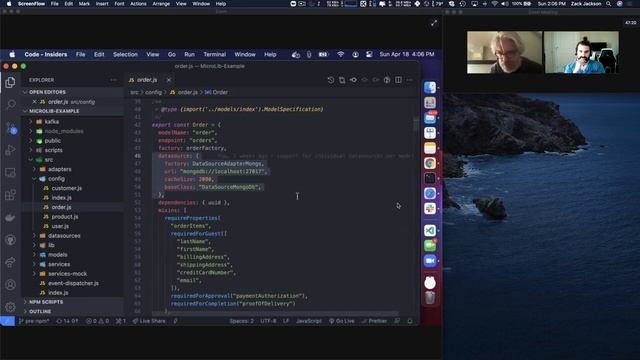
Task: Open the Terminal menu in Code Insiders
Action: point(215,54)
